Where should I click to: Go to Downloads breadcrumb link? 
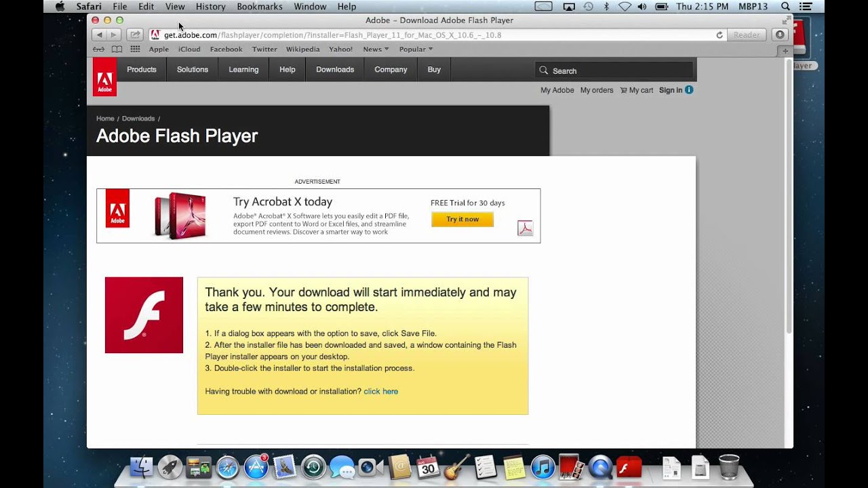click(138, 119)
